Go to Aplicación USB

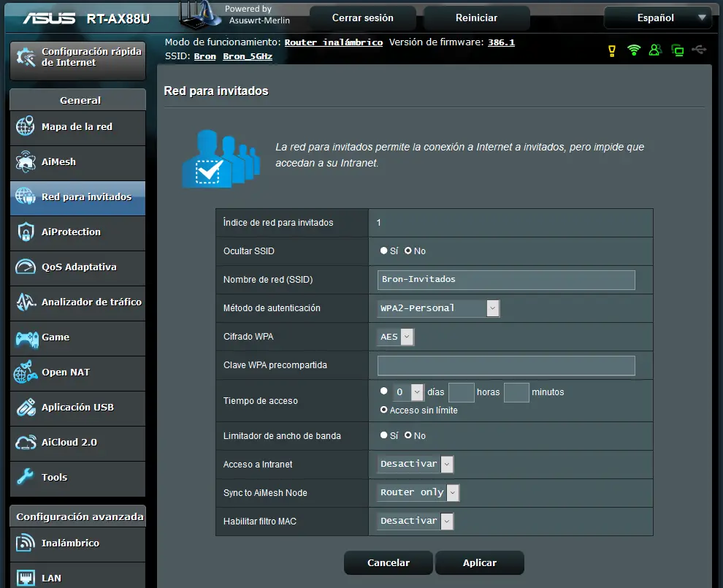(77, 408)
